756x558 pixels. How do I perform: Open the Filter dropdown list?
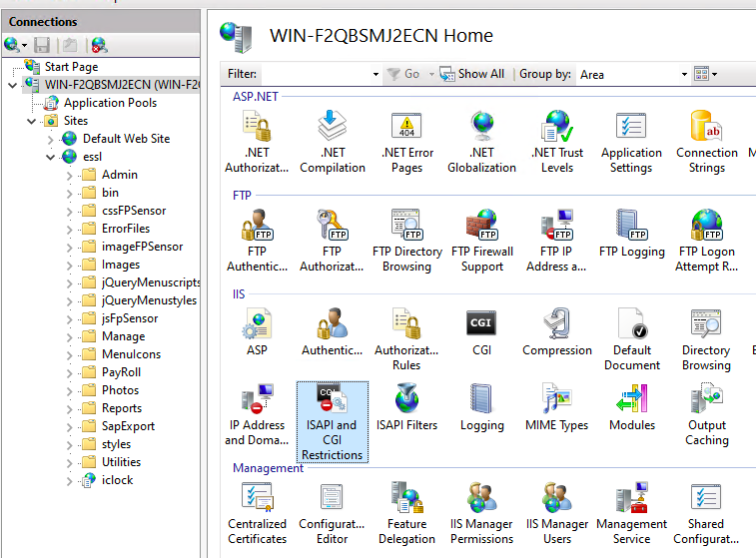376,74
